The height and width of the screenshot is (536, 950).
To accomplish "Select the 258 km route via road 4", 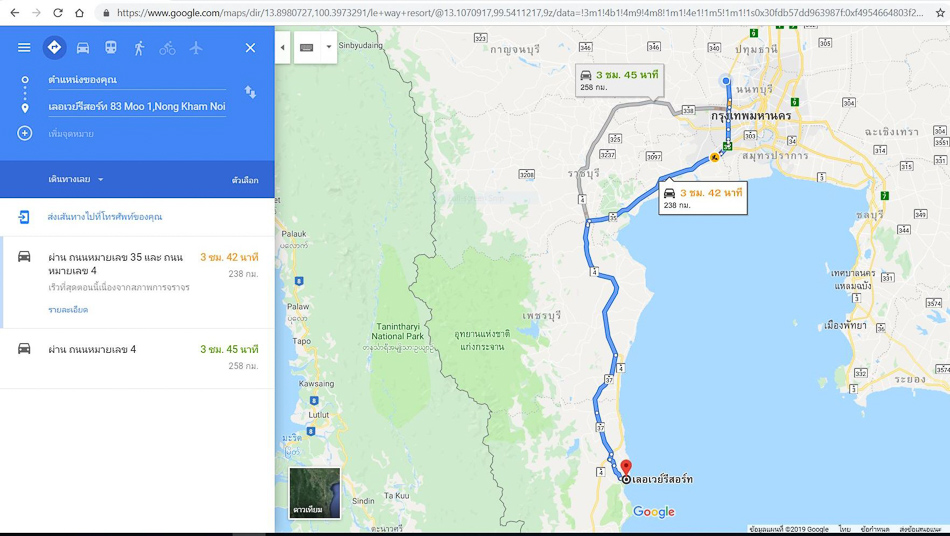I will (137, 358).
